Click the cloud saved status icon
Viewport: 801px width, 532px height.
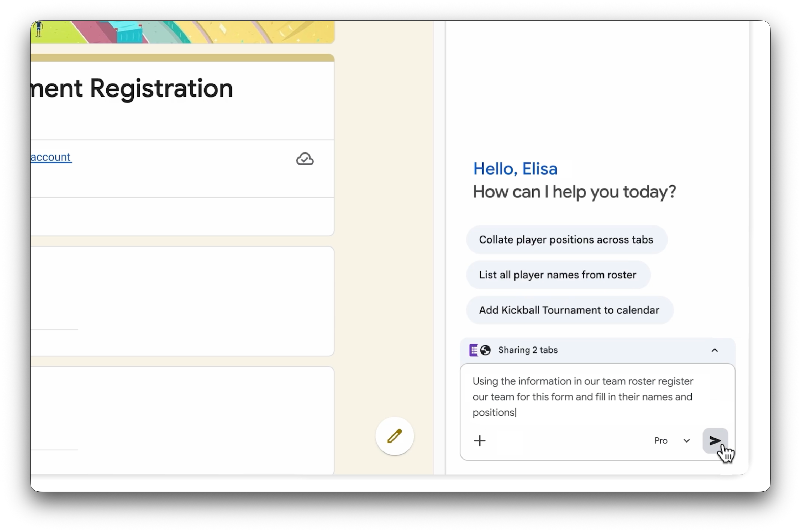pos(305,159)
